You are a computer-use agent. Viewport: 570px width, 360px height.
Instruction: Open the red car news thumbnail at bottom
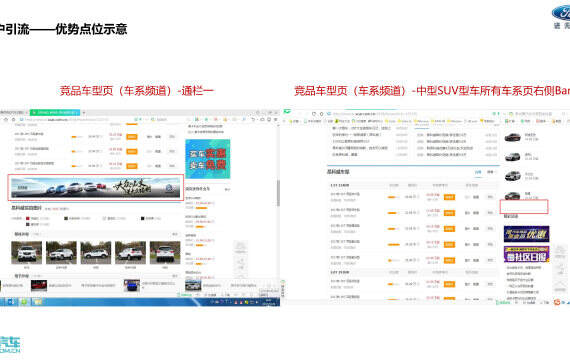point(39,285)
